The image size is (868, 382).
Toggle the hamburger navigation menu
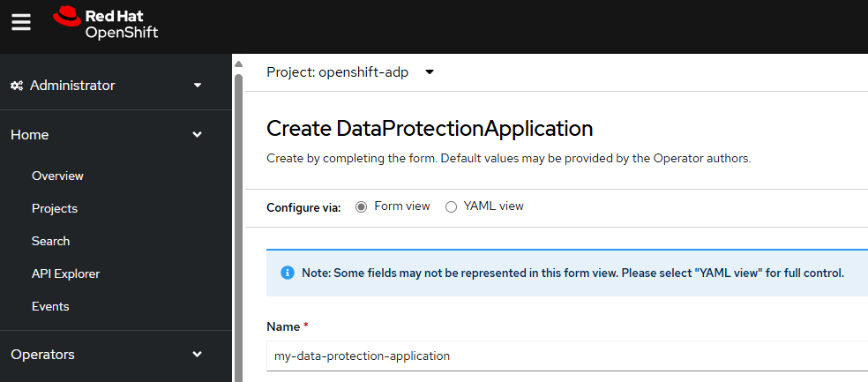(21, 22)
